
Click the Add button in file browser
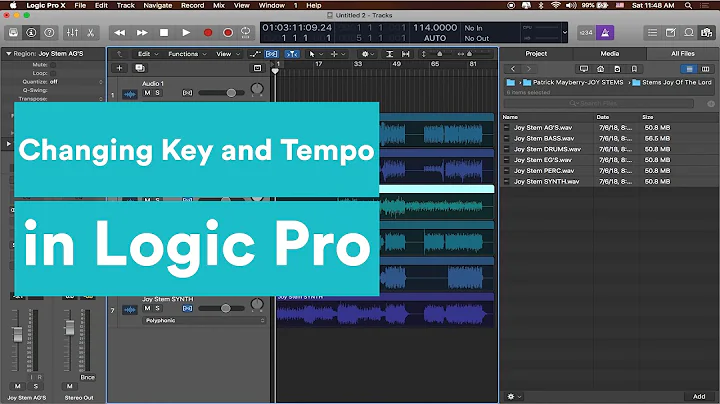pos(699,396)
